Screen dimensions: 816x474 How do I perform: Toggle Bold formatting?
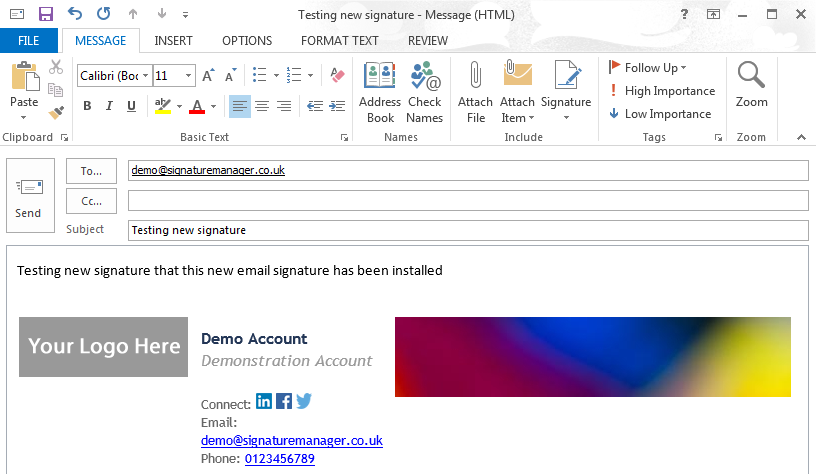coord(87,106)
